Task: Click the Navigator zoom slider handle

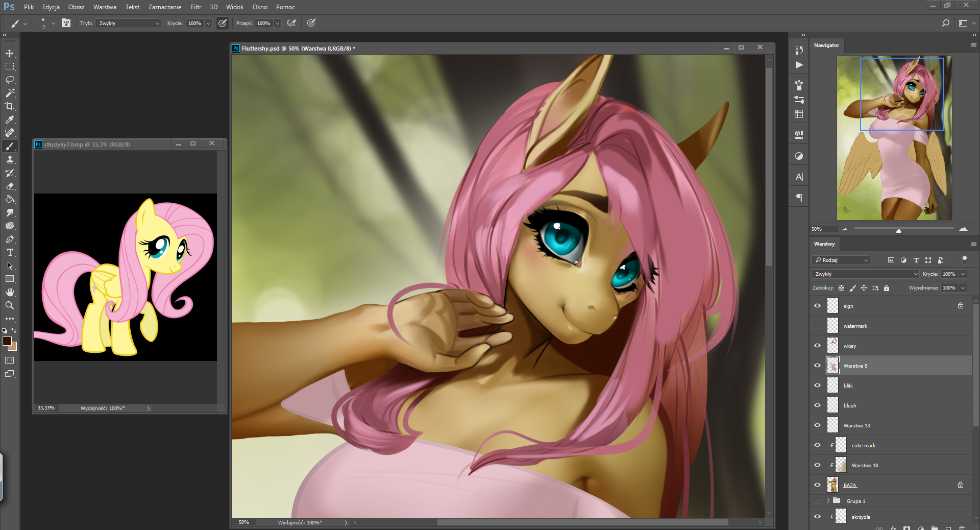Action: pos(899,231)
